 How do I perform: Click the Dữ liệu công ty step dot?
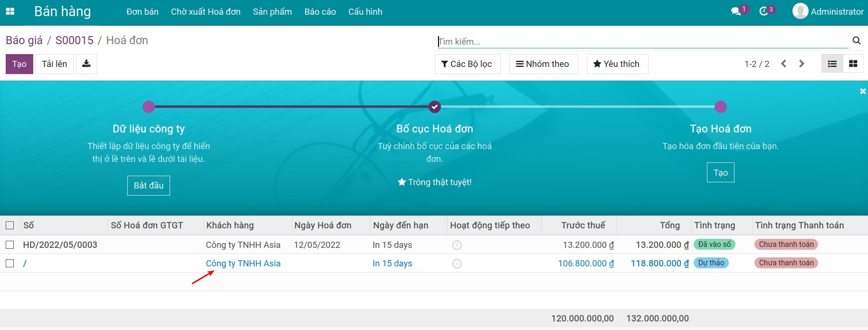tap(149, 107)
